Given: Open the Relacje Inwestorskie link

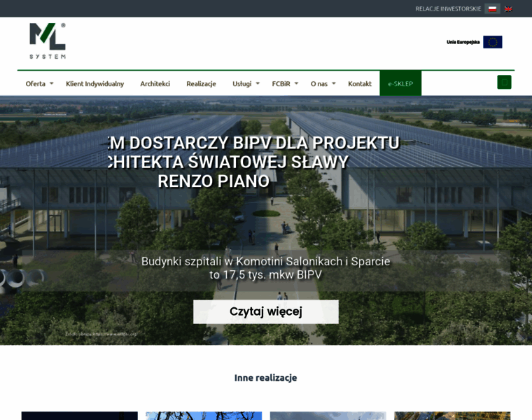Looking at the screenshot, I should 448,9.
